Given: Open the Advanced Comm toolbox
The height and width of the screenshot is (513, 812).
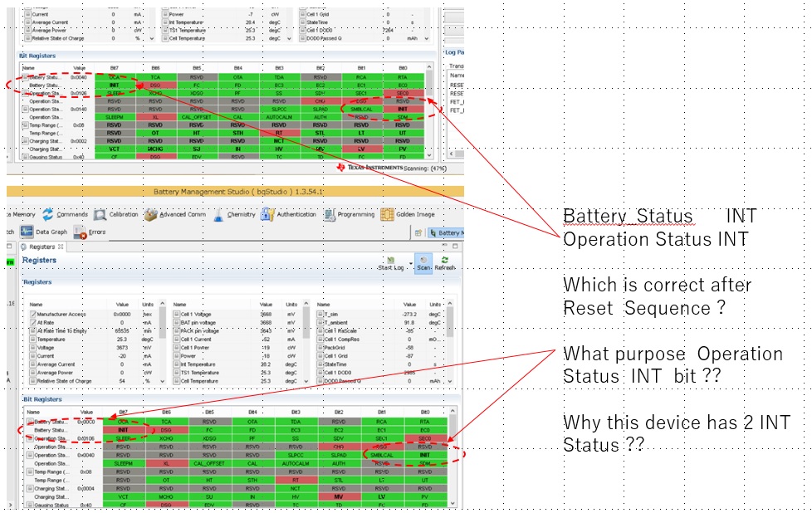Looking at the screenshot, I should pos(174,214).
